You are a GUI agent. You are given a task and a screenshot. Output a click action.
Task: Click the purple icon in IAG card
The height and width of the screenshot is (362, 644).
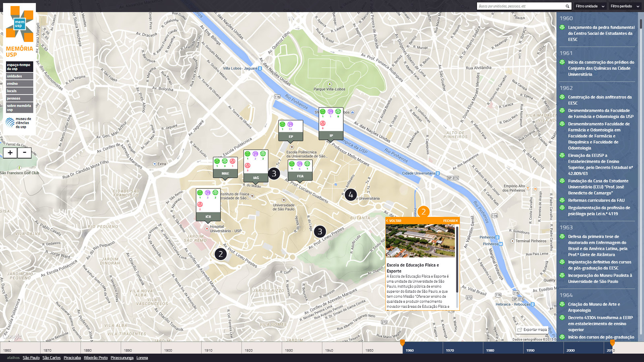[x=255, y=154]
